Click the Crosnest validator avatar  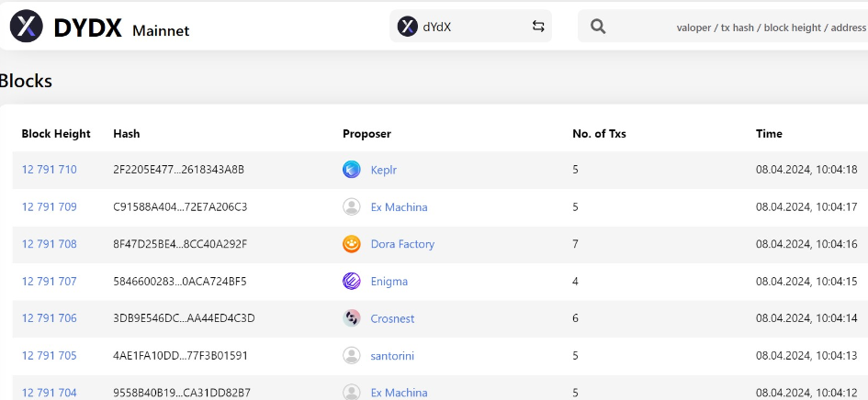(352, 318)
